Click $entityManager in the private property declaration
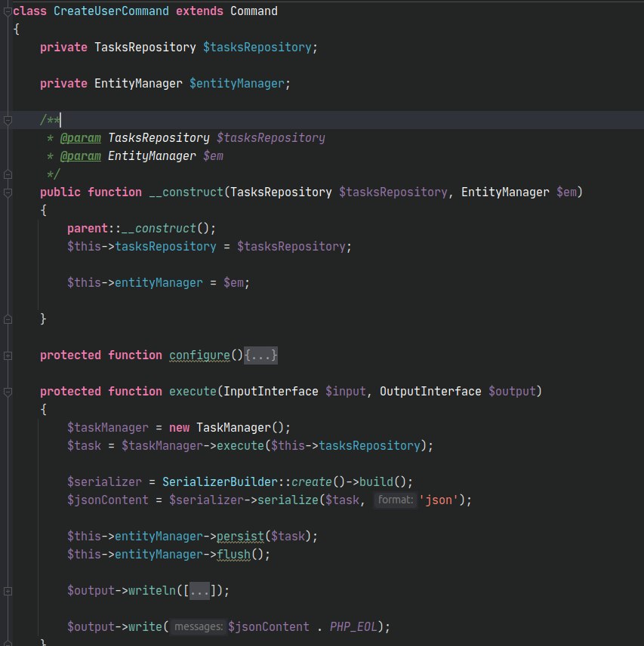Image resolution: width=644 pixels, height=646 pixels. pyautogui.click(x=237, y=84)
